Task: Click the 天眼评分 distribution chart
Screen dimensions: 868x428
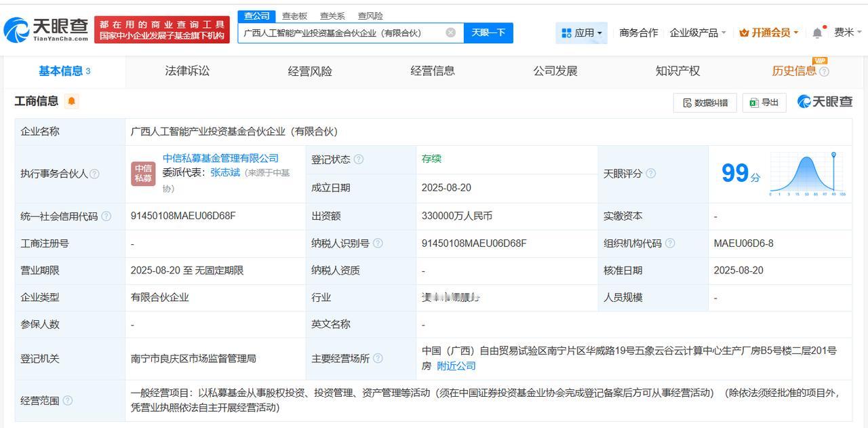Action: tap(808, 174)
